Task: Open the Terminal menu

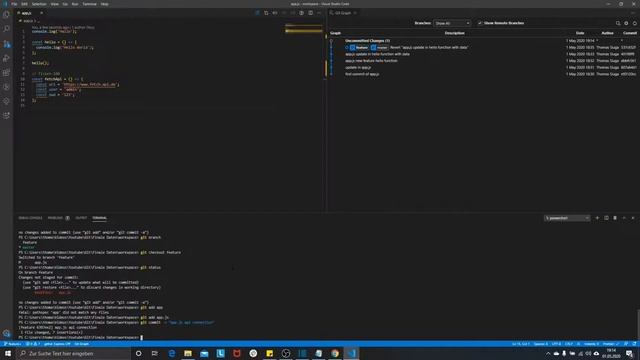Action: coord(89,4)
